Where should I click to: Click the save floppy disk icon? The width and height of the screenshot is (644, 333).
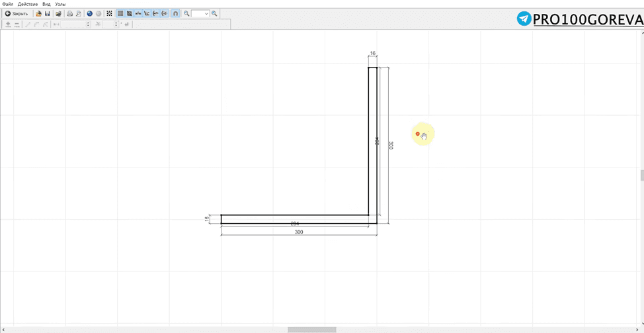pyautogui.click(x=47, y=13)
